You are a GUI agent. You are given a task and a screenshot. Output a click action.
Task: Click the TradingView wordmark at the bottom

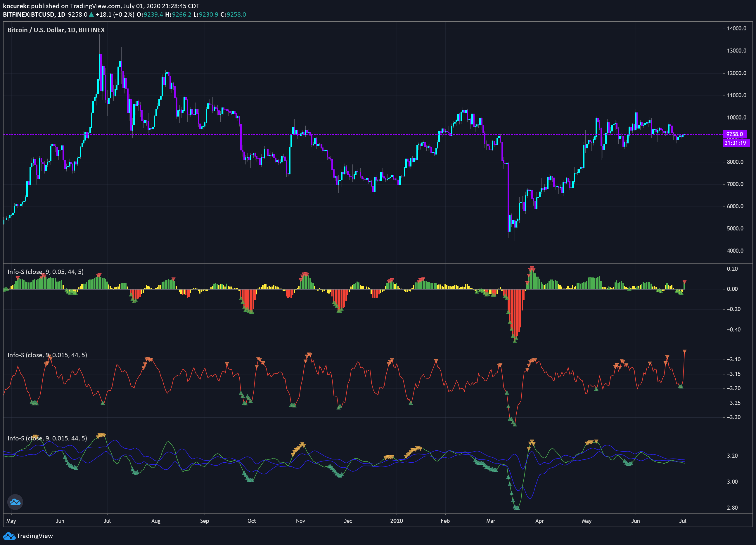[35, 536]
